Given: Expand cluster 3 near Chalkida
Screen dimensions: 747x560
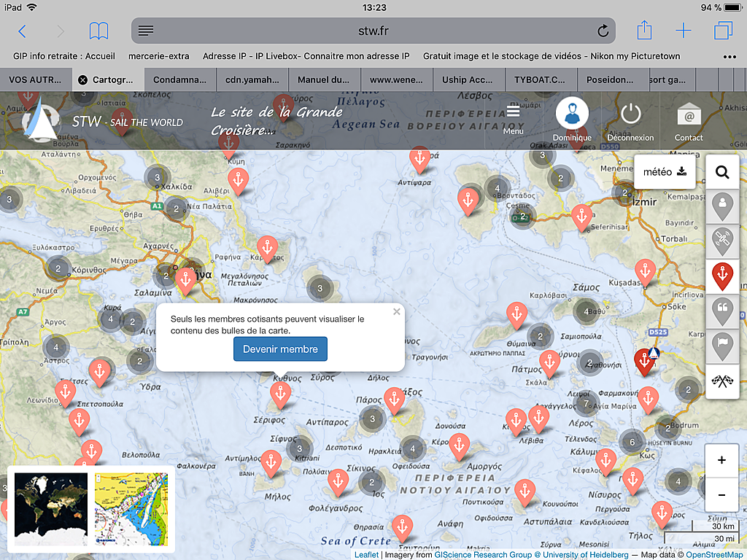Looking at the screenshot, I should tap(158, 178).
